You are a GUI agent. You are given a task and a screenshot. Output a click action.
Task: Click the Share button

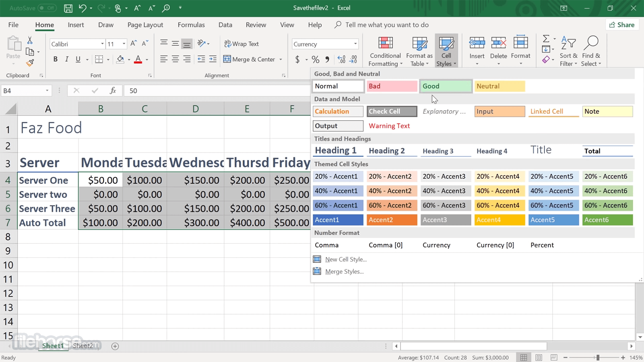tap(622, 25)
